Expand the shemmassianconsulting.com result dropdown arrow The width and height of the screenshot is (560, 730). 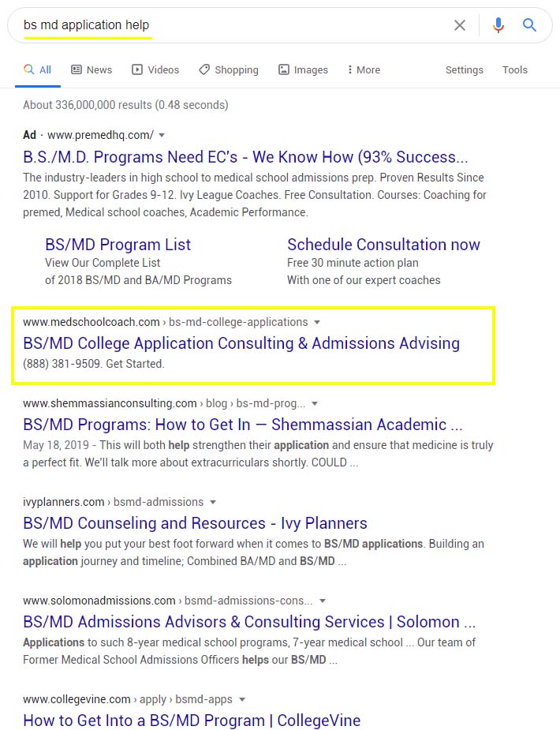(315, 403)
